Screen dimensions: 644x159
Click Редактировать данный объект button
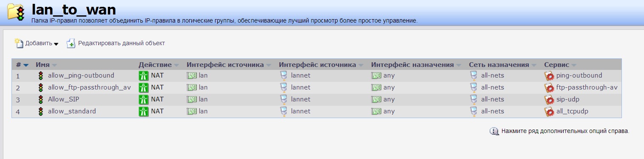click(116, 43)
